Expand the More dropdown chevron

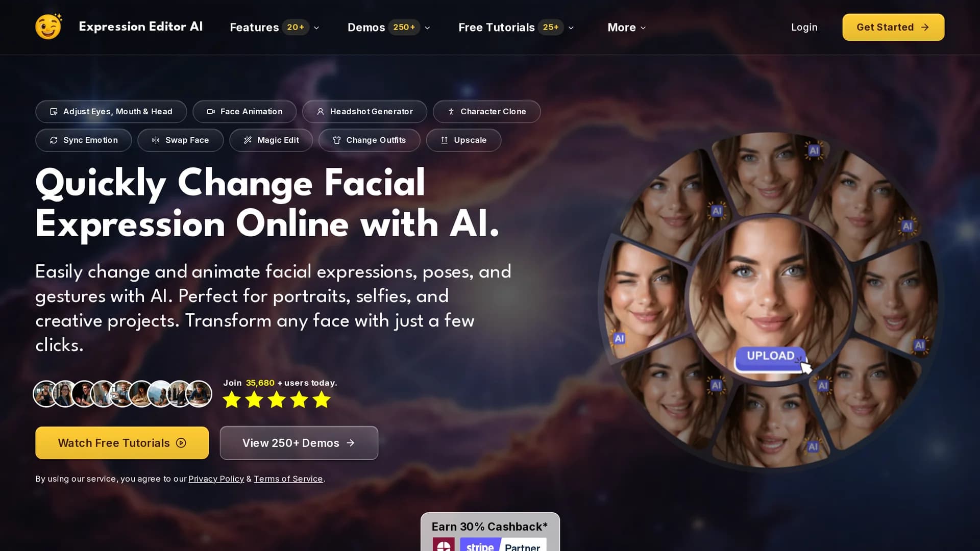point(643,28)
